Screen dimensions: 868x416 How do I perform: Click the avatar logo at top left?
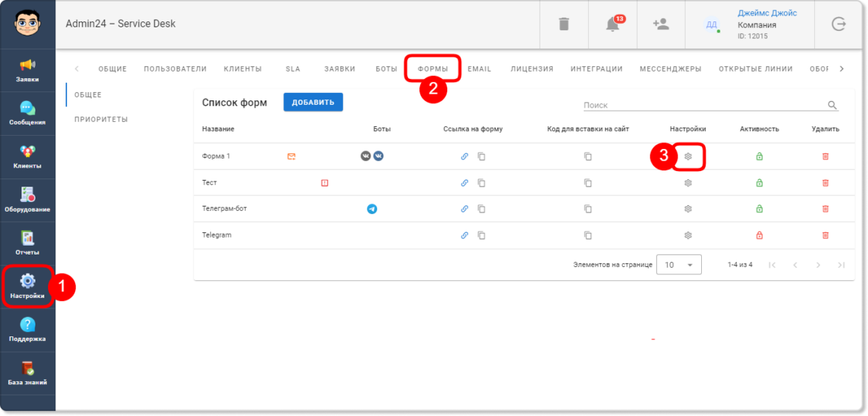28,23
